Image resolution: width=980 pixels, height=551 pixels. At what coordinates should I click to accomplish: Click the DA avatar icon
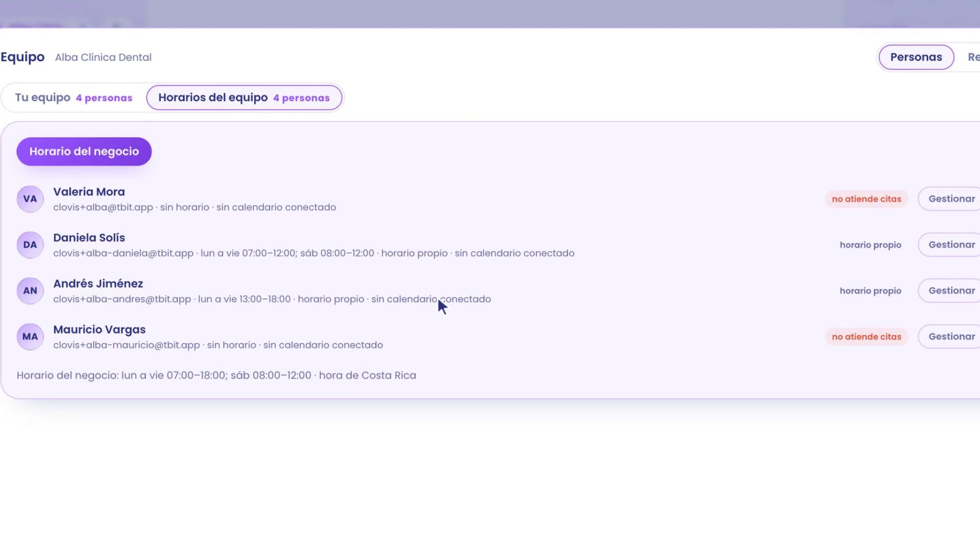click(30, 245)
